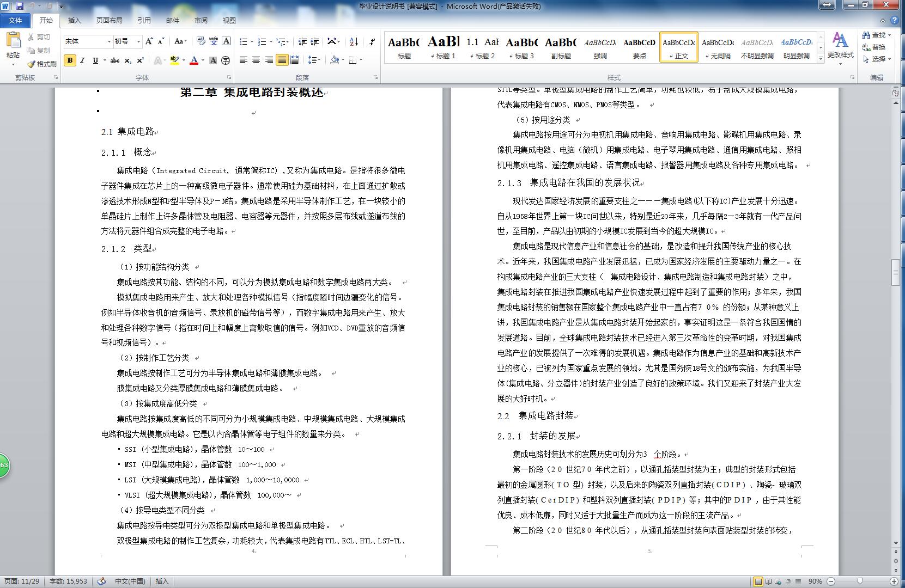905x588 pixels.
Task: Switch to Full Screen Reading view
Action: click(768, 581)
